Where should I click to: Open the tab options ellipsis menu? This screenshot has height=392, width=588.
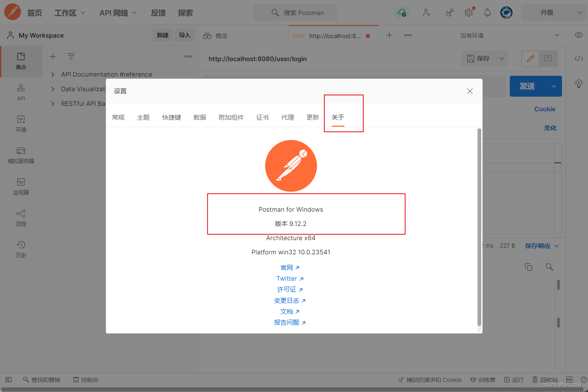coord(408,35)
